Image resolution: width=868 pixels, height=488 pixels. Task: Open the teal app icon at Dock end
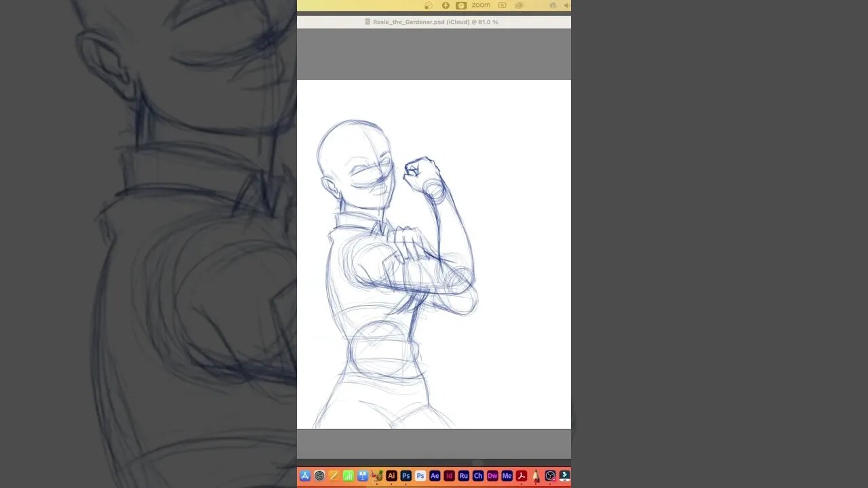click(564, 476)
